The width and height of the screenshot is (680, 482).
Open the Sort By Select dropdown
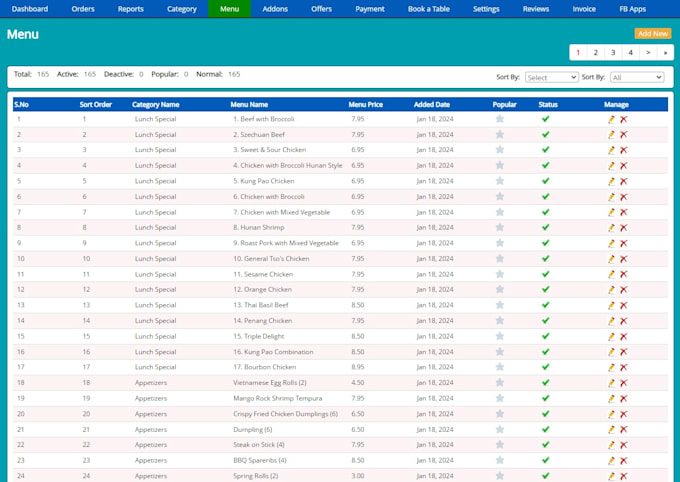coord(551,77)
